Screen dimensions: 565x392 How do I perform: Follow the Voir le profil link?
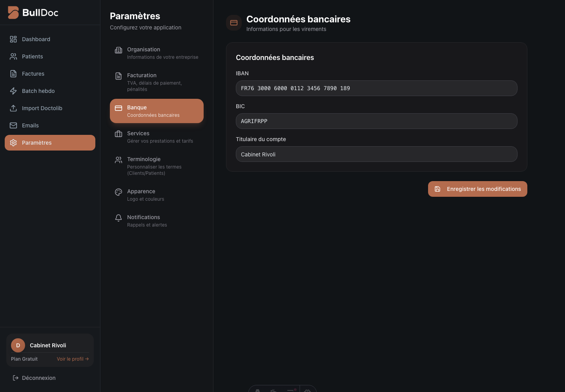(73, 359)
